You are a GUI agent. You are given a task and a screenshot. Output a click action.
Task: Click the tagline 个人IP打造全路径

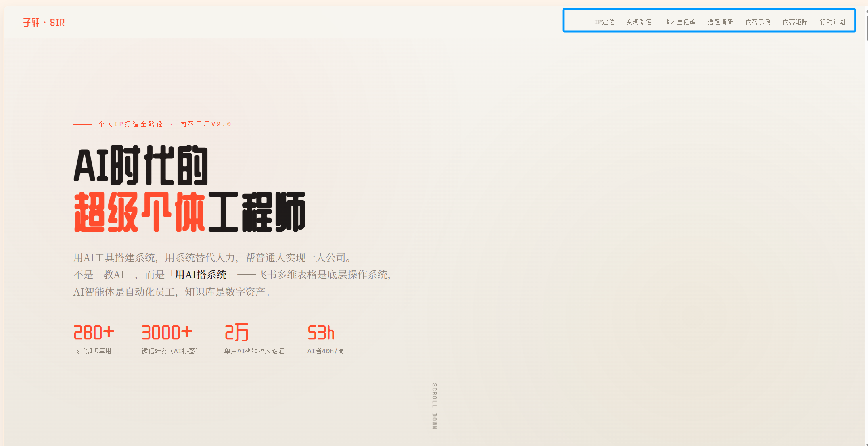click(x=130, y=124)
